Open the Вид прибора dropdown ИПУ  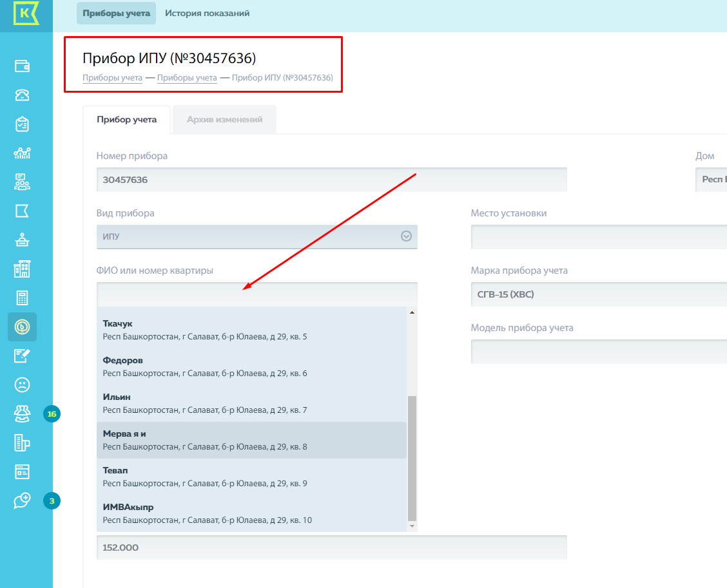point(257,237)
